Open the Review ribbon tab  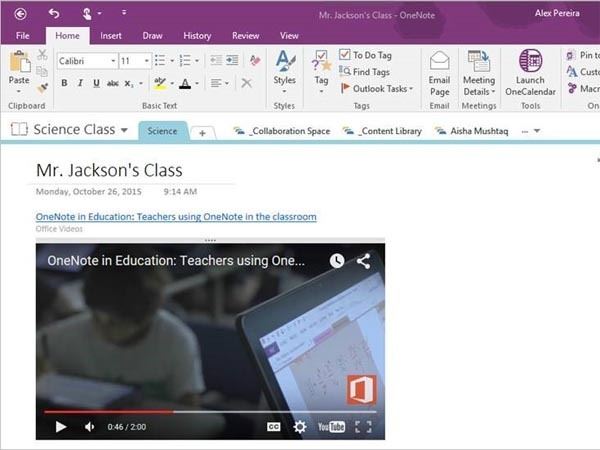click(x=245, y=36)
